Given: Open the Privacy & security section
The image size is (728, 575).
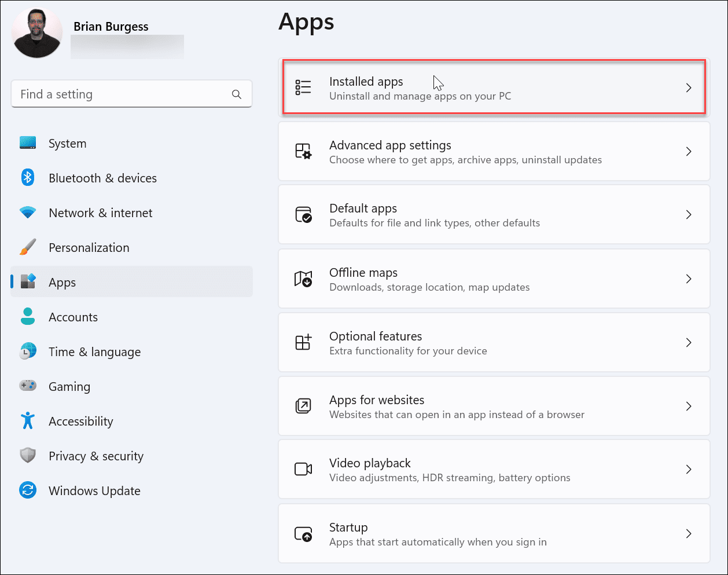Looking at the screenshot, I should (x=96, y=456).
